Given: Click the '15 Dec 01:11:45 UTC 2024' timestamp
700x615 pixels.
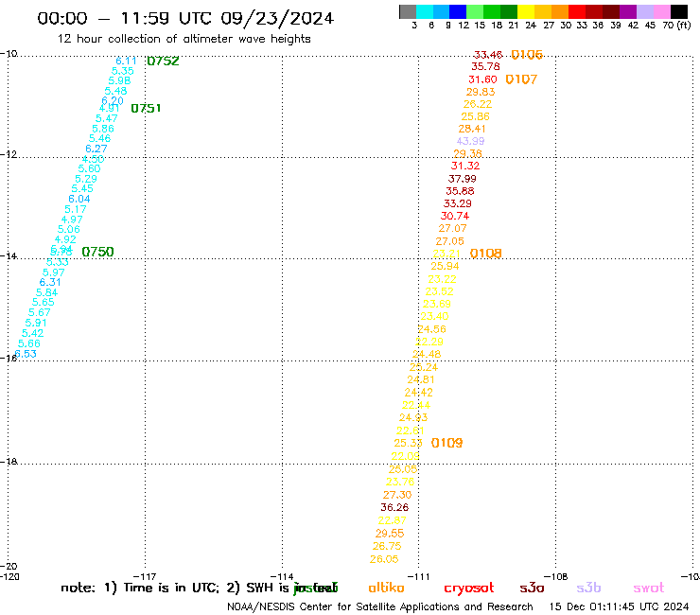Looking at the screenshot, I should click(619, 607).
